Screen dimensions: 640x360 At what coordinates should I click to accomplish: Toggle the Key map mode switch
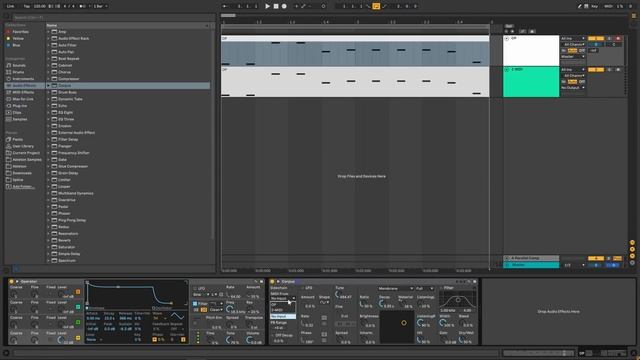click(x=595, y=6)
